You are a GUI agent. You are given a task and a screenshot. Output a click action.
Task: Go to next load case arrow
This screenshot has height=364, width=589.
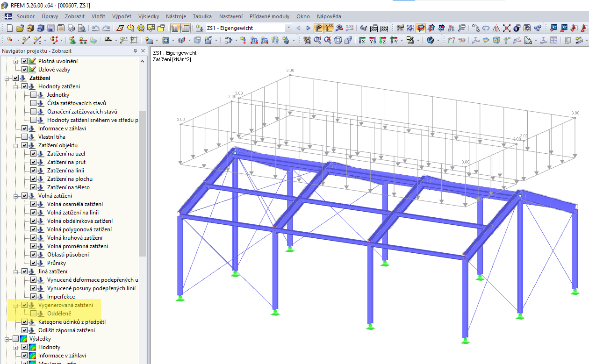(308, 28)
